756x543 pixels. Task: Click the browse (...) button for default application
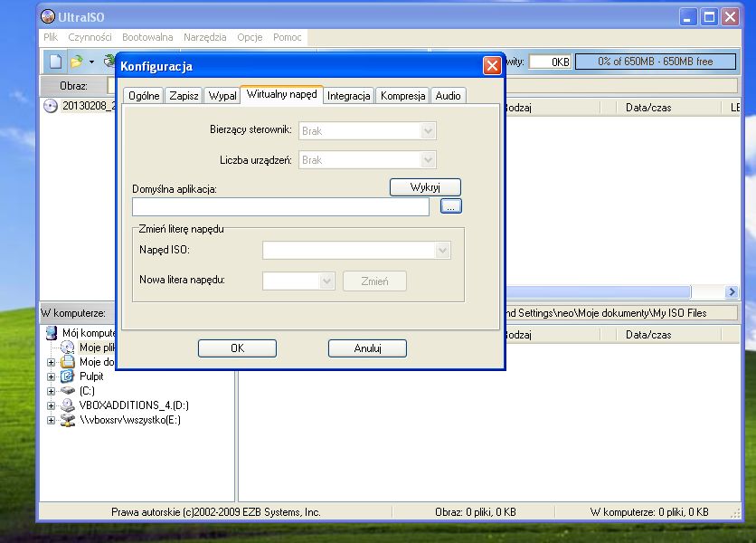point(451,206)
